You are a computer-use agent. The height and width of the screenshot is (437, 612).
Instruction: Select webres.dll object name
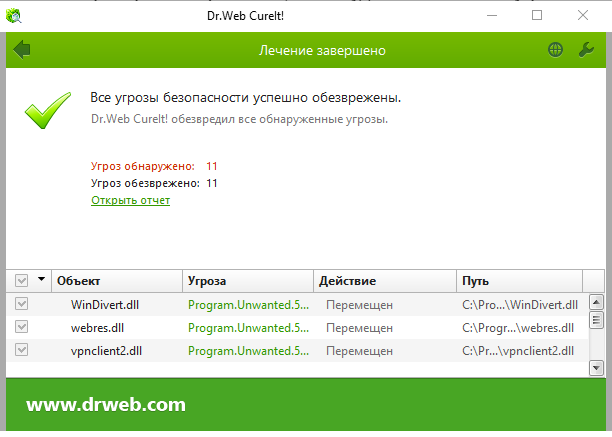(x=97, y=328)
